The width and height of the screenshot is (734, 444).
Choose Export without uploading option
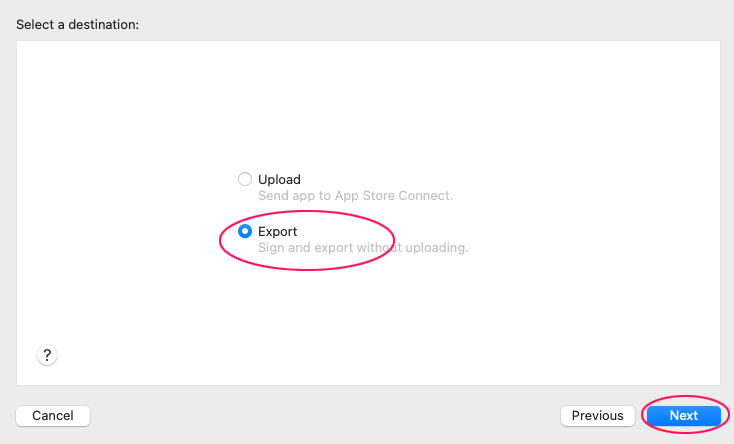tap(245, 231)
